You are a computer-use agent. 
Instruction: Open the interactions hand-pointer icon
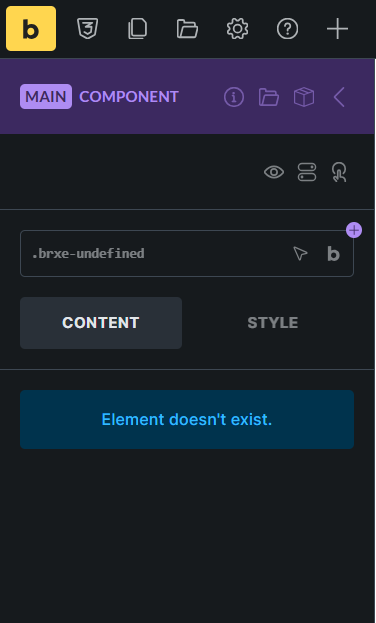tap(339, 172)
